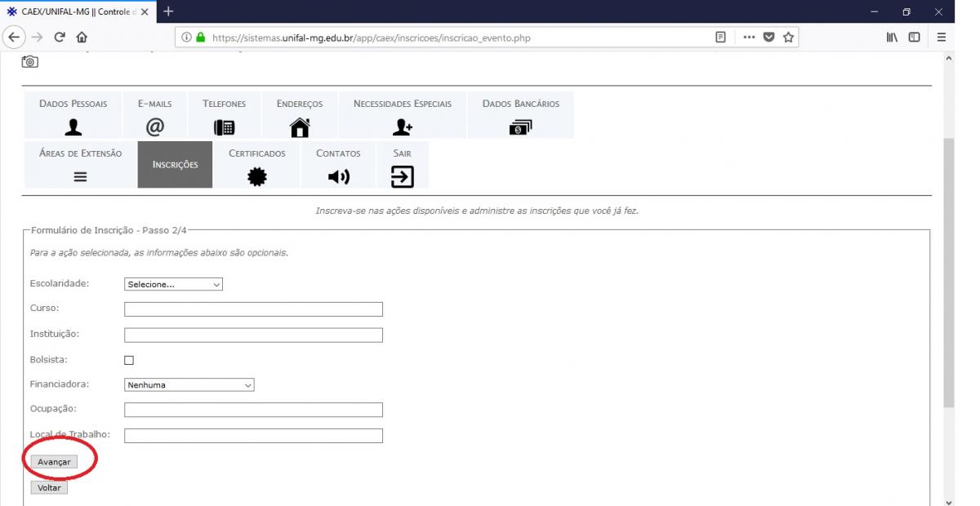Click the address bar URL
The height and width of the screenshot is (506, 980).
370,38
